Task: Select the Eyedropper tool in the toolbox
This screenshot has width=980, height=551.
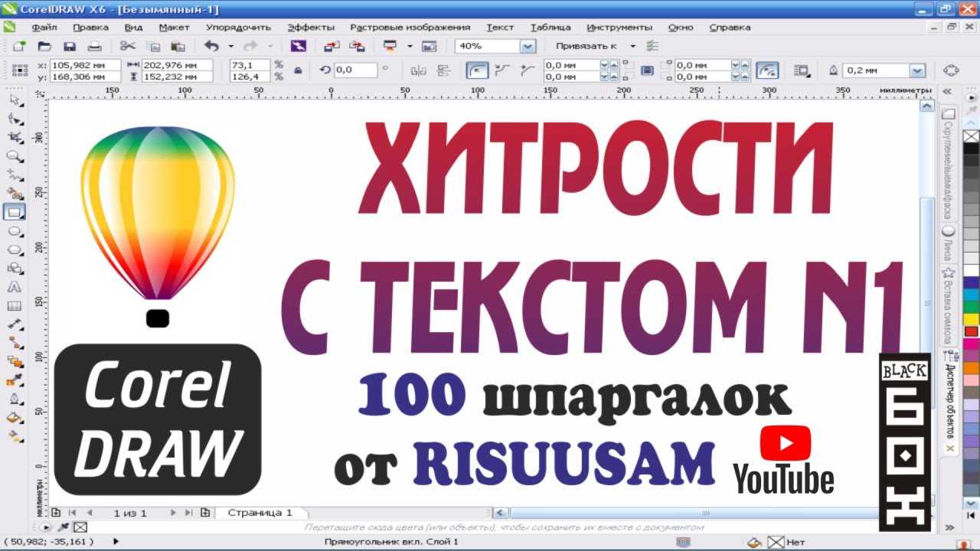Action: click(15, 380)
